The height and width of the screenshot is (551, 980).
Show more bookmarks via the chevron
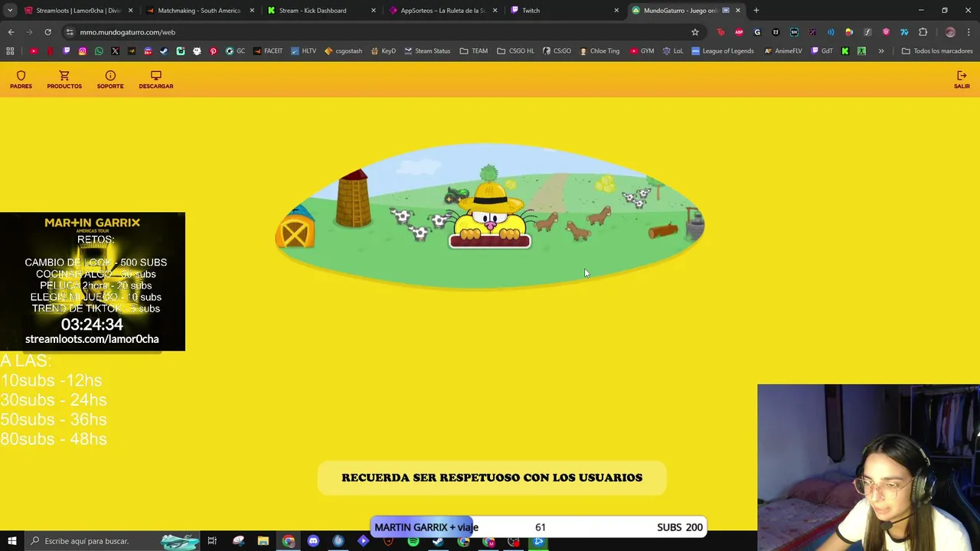881,51
